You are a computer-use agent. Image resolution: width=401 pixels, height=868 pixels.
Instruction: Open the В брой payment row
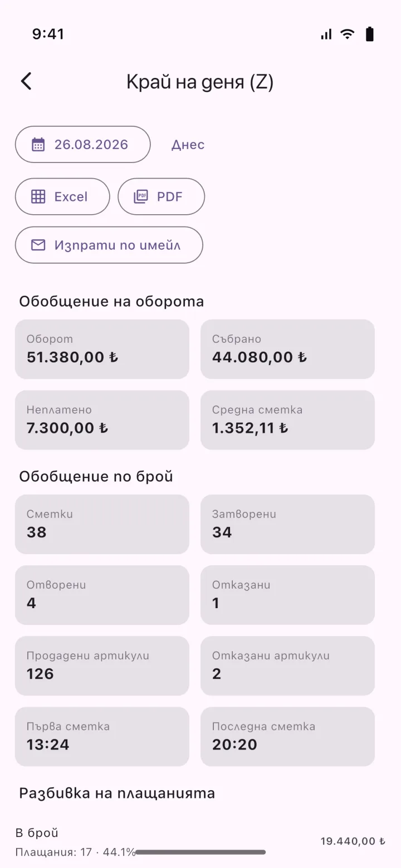(200, 842)
